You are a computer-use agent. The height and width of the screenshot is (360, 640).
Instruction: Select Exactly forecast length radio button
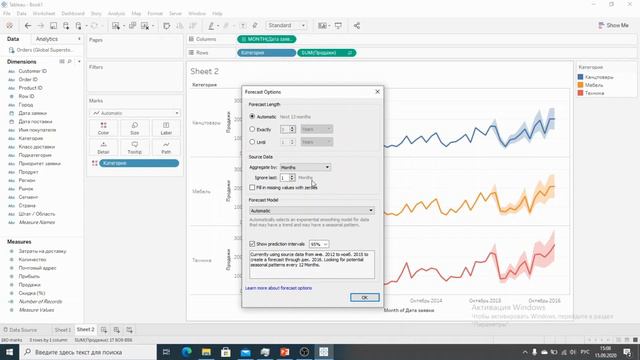[x=252, y=129]
